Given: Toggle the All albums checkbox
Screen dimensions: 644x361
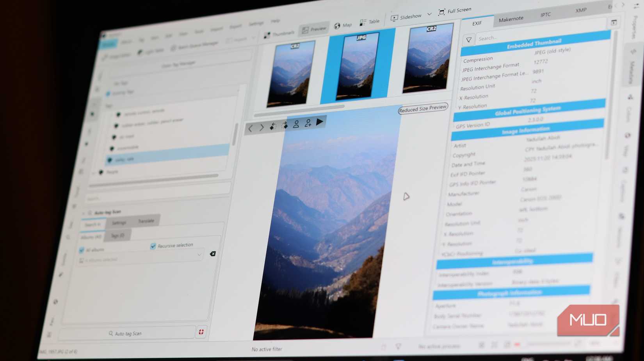Looking at the screenshot, I should (x=82, y=250).
